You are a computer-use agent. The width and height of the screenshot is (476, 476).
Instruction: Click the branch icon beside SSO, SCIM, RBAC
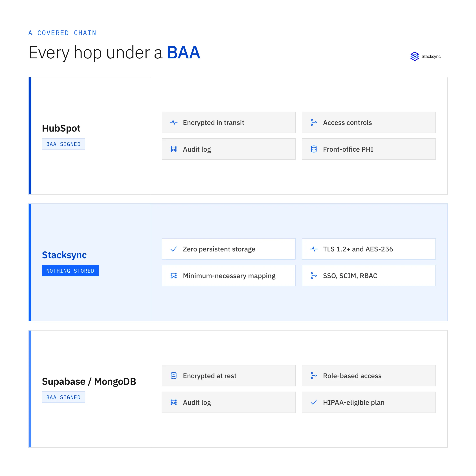click(314, 276)
